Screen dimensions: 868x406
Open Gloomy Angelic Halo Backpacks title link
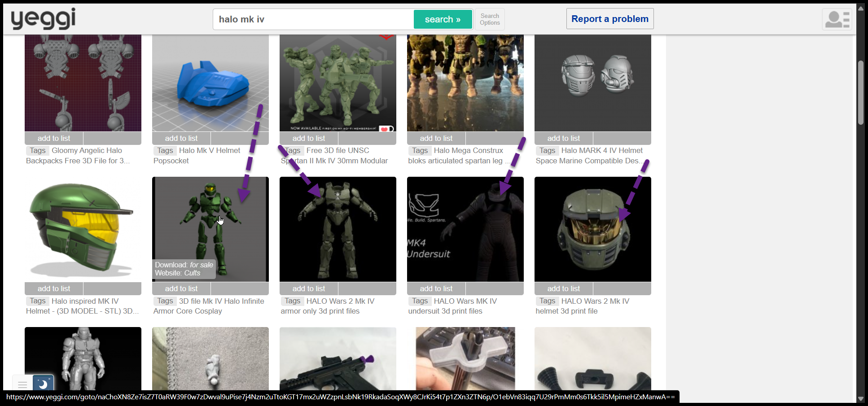click(78, 156)
